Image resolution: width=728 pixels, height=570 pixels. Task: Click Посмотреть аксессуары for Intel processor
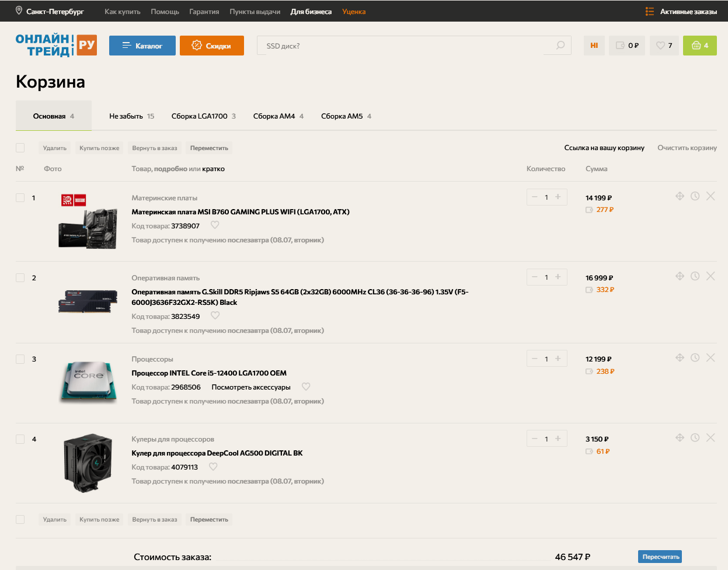[x=251, y=387]
